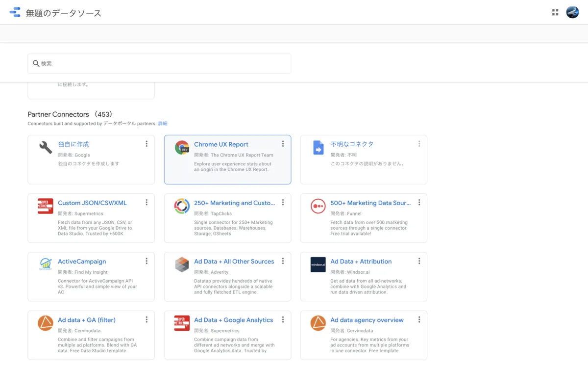Click the ActiveCampaign connector logo
The image size is (588, 368).
point(46,264)
